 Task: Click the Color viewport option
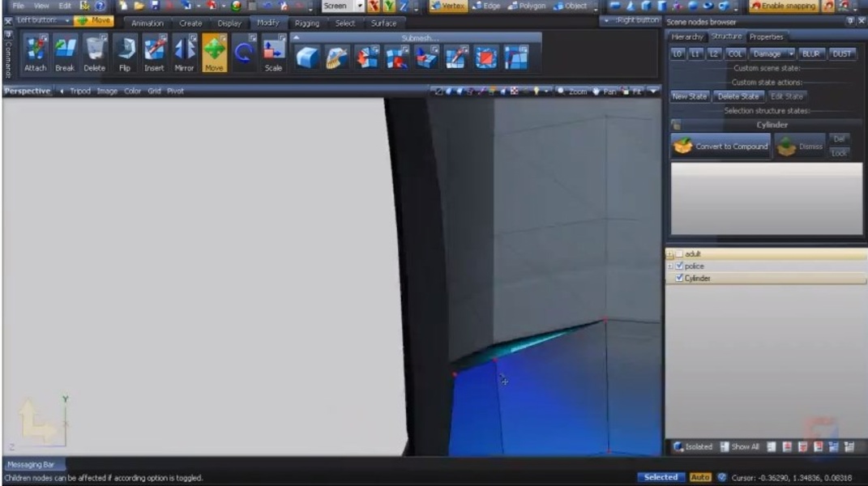[132, 92]
